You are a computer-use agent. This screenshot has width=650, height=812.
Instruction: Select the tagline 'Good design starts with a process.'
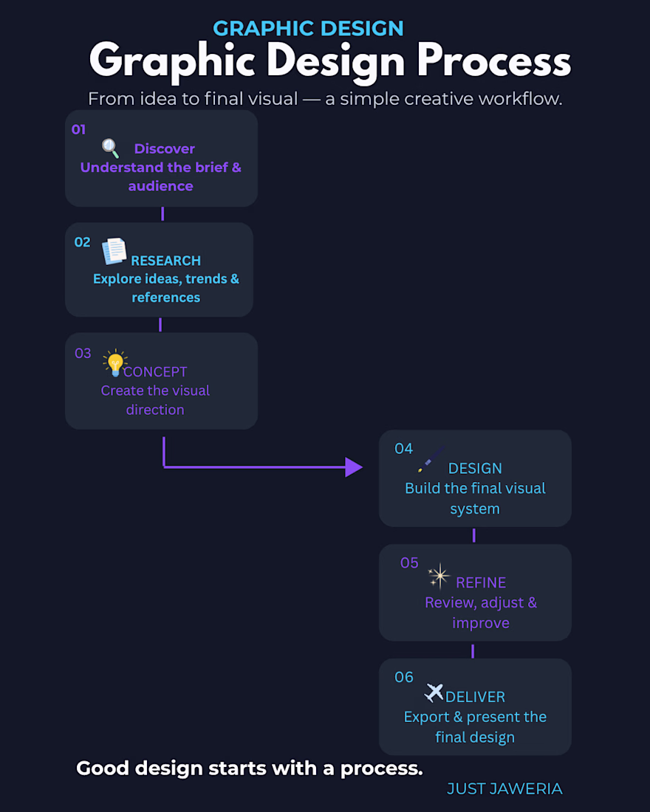(x=250, y=768)
